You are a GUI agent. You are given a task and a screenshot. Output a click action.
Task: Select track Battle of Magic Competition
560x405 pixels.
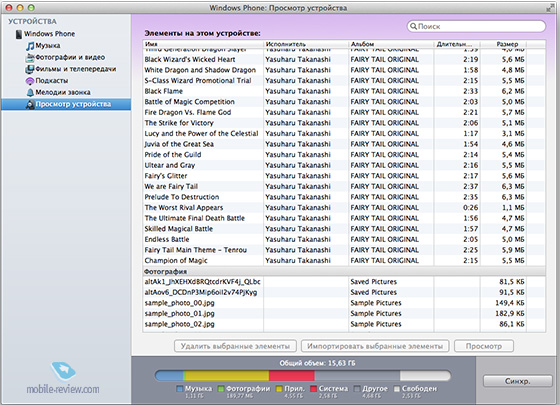(344, 102)
